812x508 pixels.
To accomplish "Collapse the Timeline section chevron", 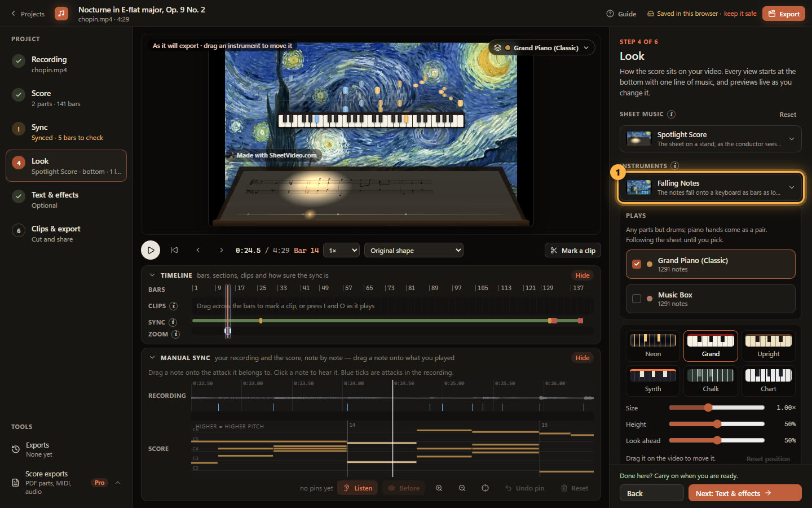I will point(152,275).
